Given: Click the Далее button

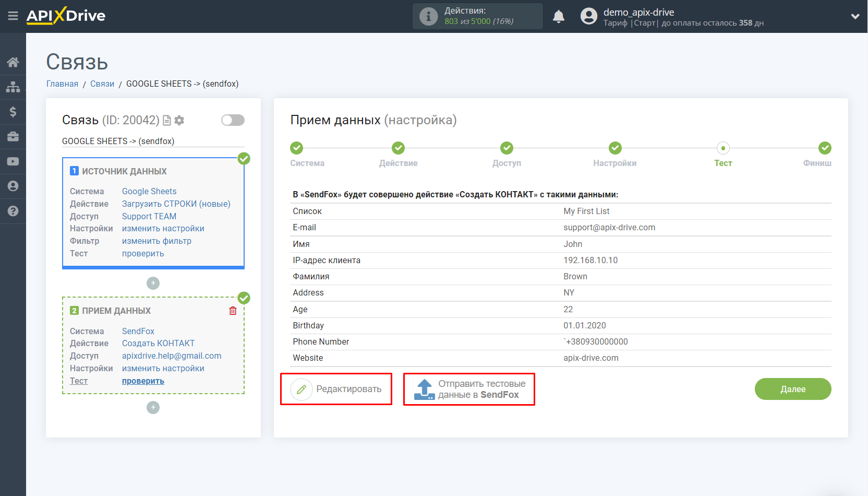Looking at the screenshot, I should [793, 389].
